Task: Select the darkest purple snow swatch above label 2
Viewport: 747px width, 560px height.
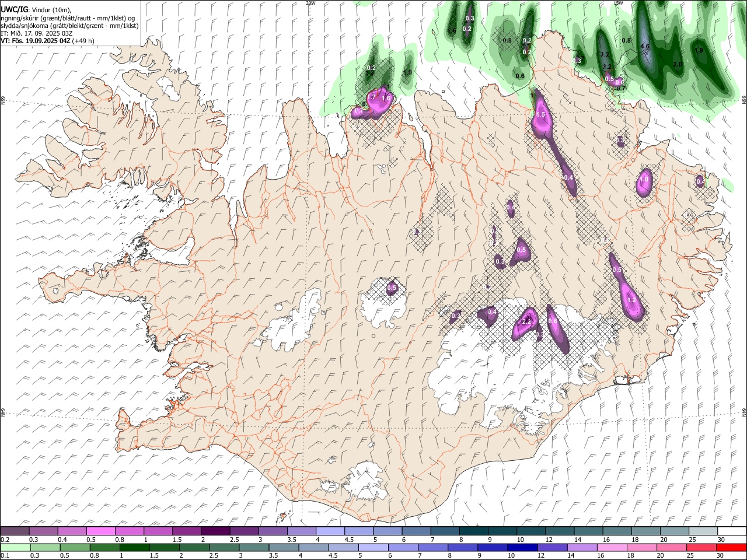Action: [x=215, y=531]
